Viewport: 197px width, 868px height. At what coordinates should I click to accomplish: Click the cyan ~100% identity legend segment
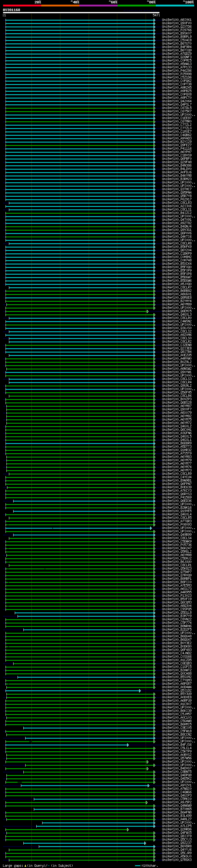175,6
